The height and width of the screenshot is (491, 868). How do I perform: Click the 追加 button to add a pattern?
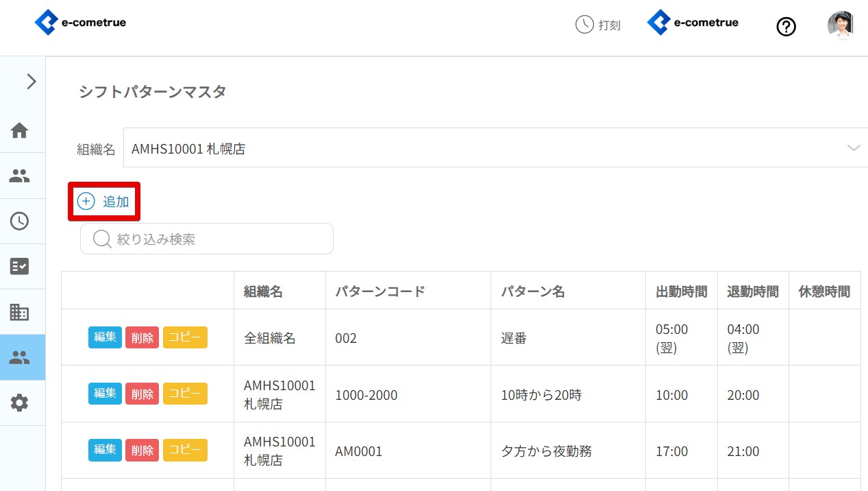pos(104,202)
